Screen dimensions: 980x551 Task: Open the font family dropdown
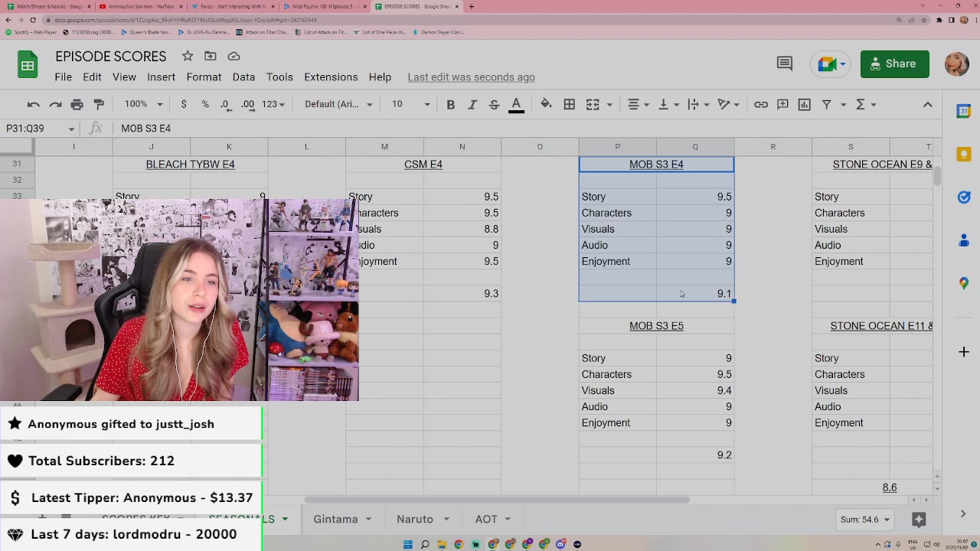click(338, 104)
